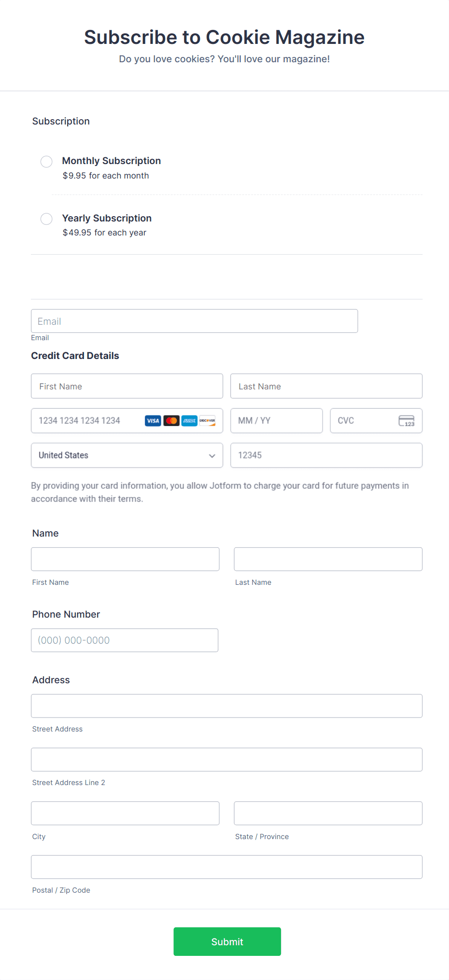Select the Monthly Subscription radio button
This screenshot has width=449, height=980.
pos(46,162)
